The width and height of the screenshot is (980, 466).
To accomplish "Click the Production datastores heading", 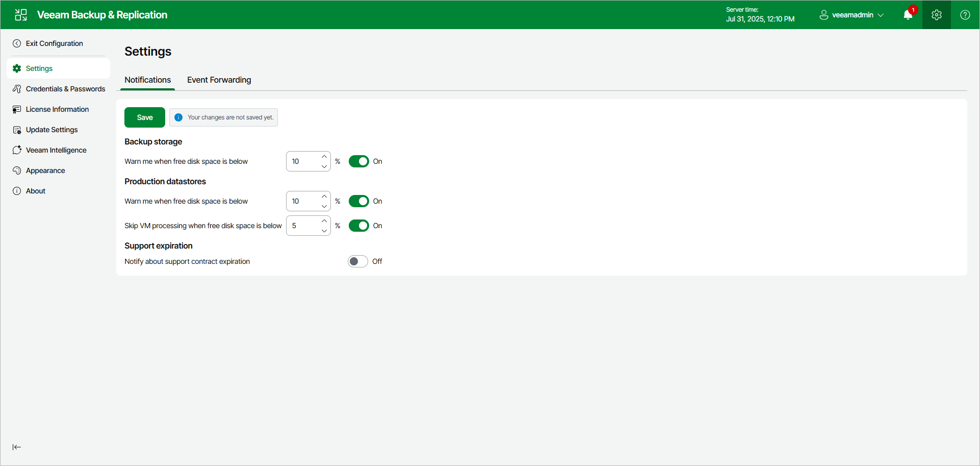I will 165,182.
